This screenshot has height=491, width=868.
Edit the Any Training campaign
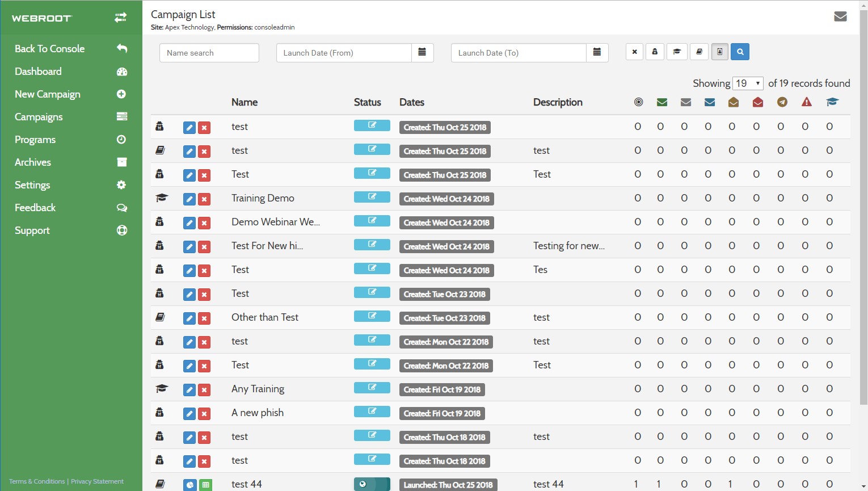click(189, 390)
